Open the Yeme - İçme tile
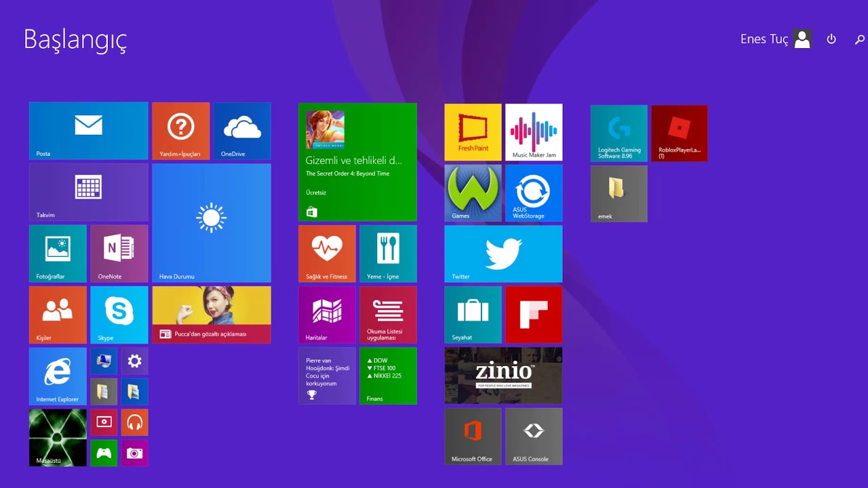This screenshot has width=868, height=488. point(388,253)
